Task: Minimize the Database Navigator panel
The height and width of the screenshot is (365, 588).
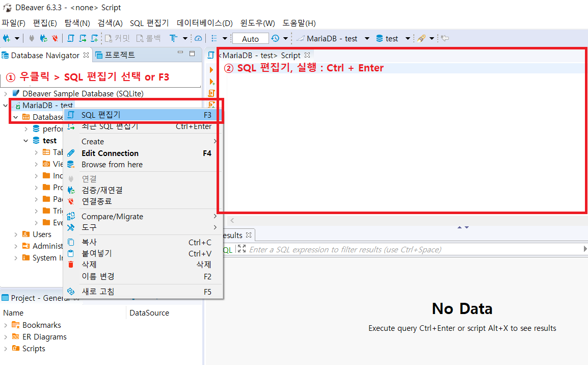Action: click(x=180, y=53)
